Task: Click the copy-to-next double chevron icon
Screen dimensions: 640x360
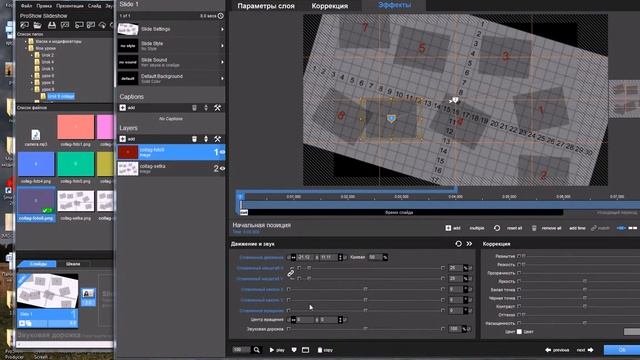Action: pos(469,244)
